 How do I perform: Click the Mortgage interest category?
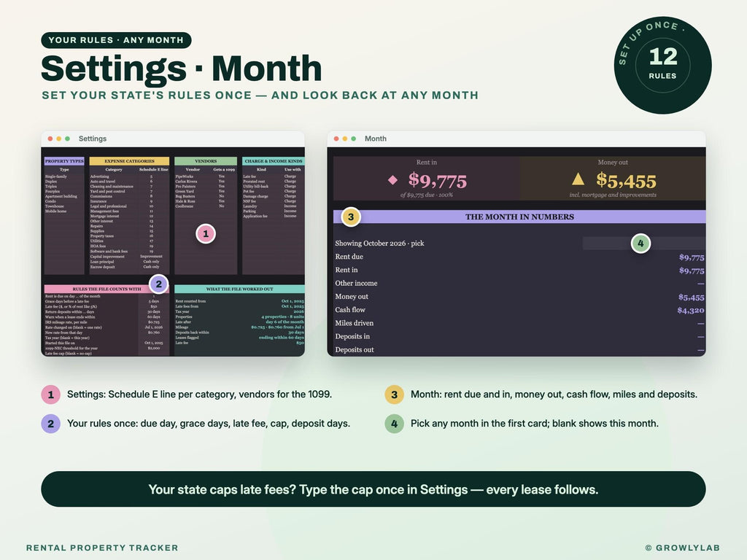pos(104,216)
